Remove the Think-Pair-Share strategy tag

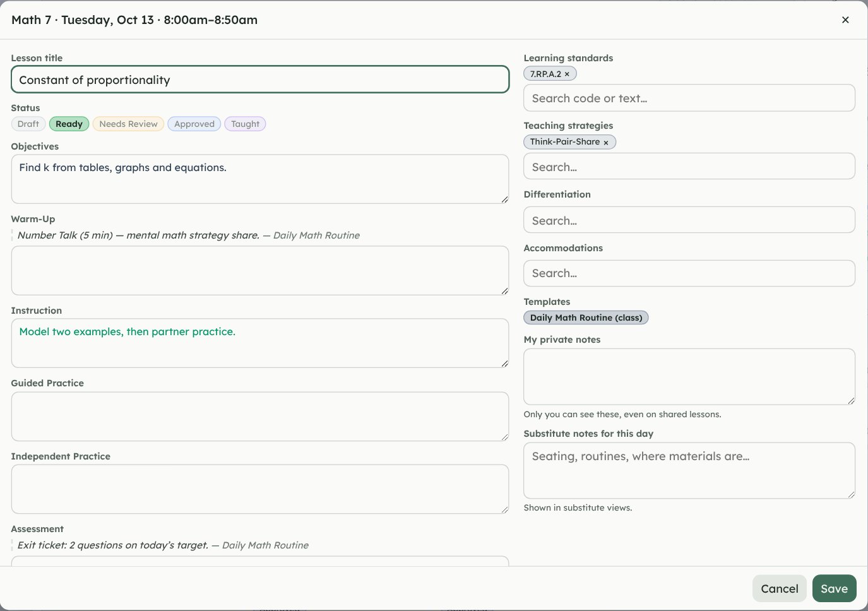(606, 142)
